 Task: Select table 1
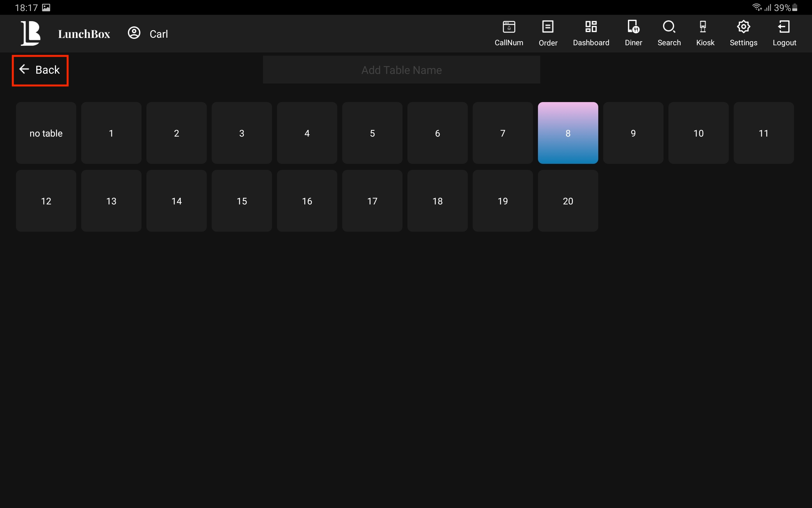[111, 133]
